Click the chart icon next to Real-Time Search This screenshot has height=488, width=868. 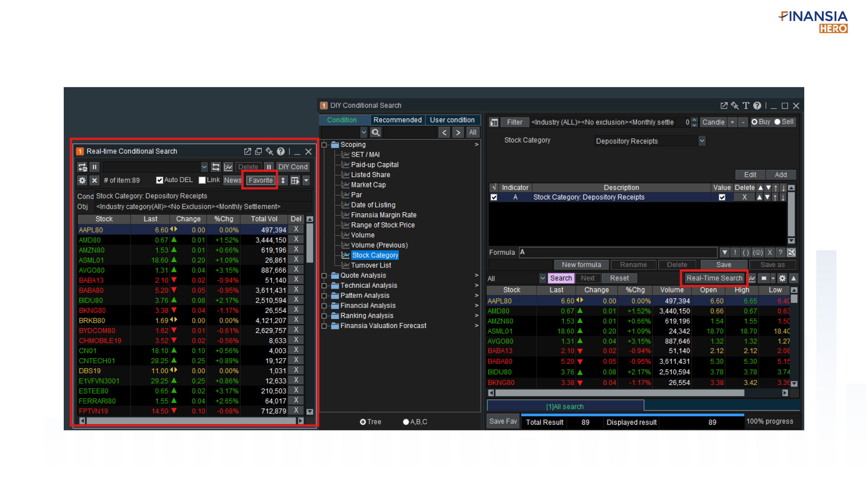pyautogui.click(x=752, y=278)
